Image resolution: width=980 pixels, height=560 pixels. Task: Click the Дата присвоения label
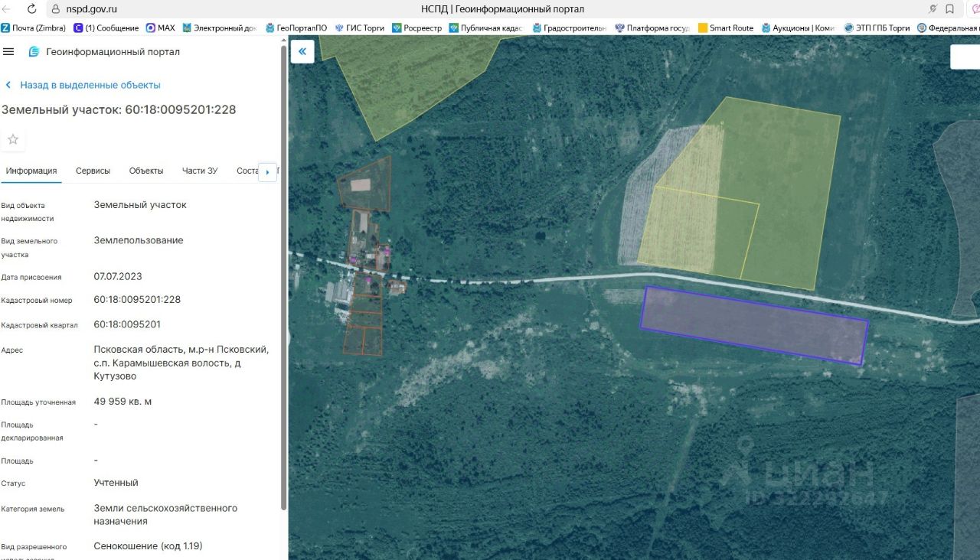click(x=31, y=277)
